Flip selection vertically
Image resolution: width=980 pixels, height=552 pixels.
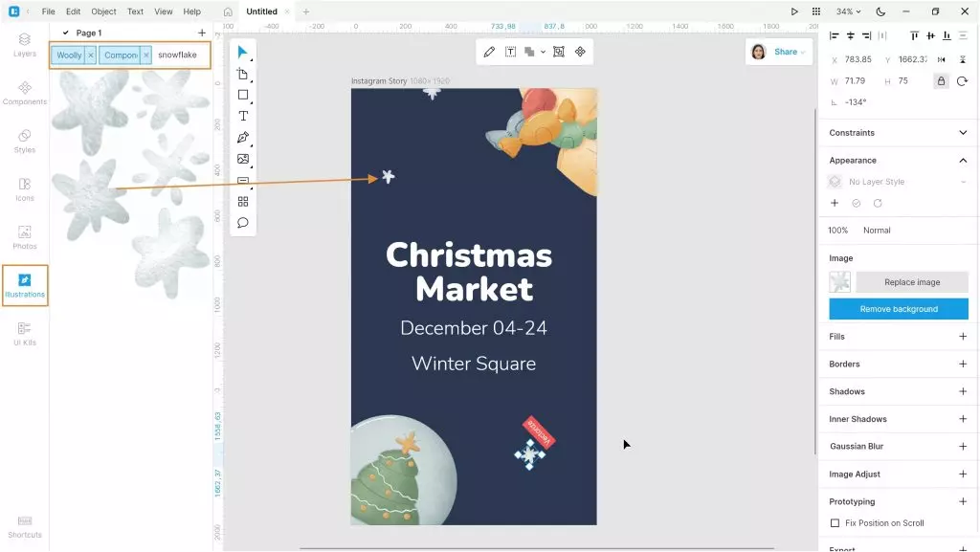[963, 59]
